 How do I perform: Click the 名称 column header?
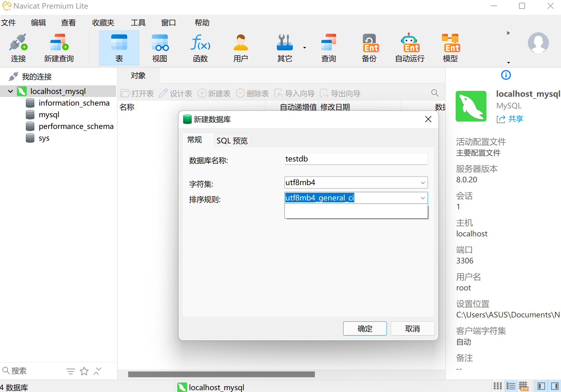tap(127, 107)
